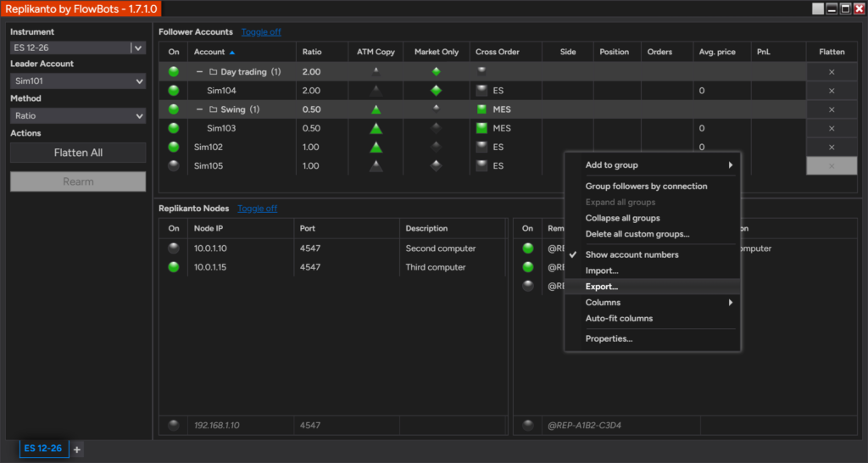This screenshot has width=868, height=463.
Task: Click Toggle off link for Replikanto Nodes
Action: (258, 209)
